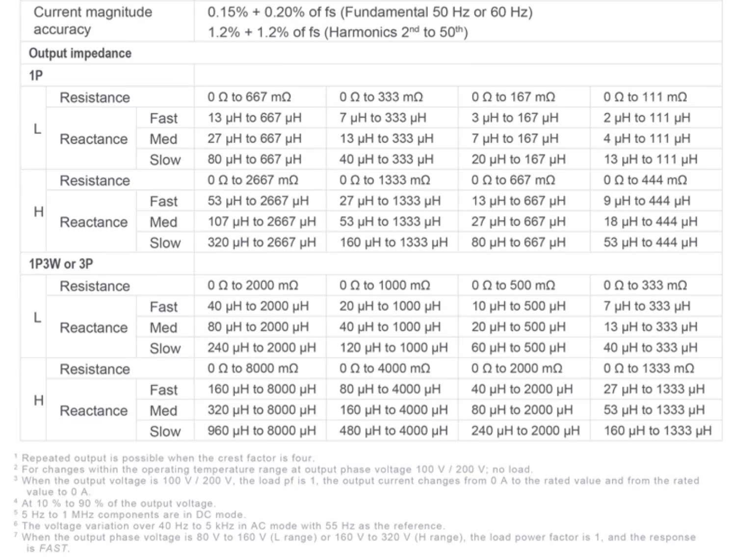Select the 0 Ω to 8000 mΩ cell

253,369
